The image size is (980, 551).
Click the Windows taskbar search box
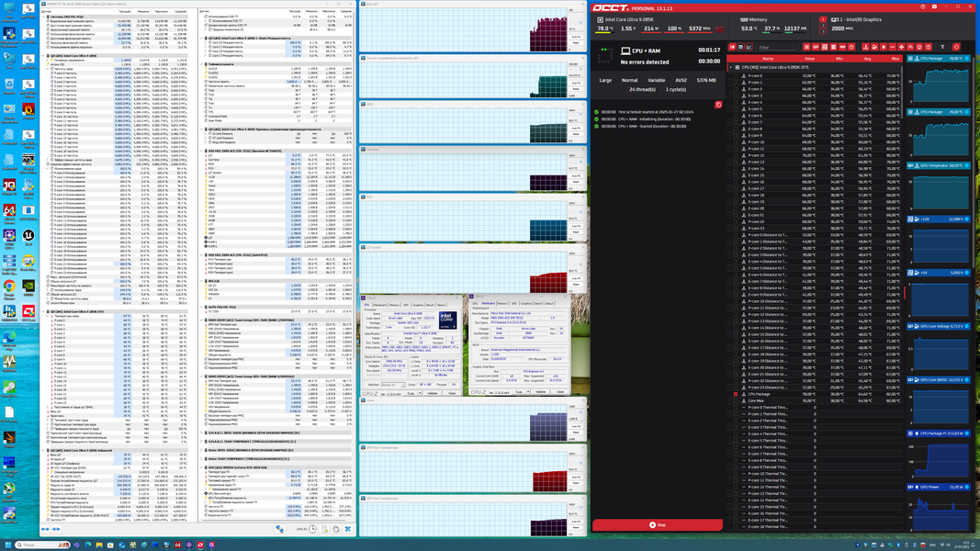[42, 545]
